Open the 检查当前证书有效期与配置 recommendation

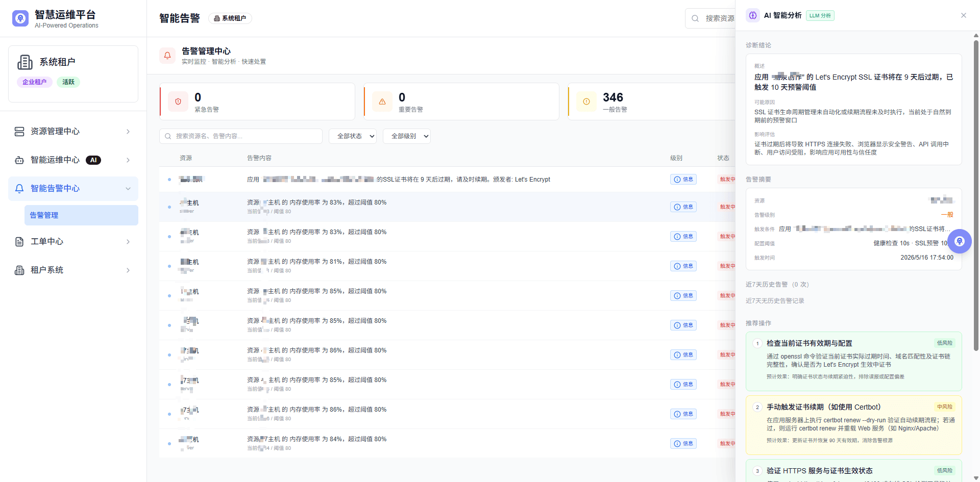[853, 362]
